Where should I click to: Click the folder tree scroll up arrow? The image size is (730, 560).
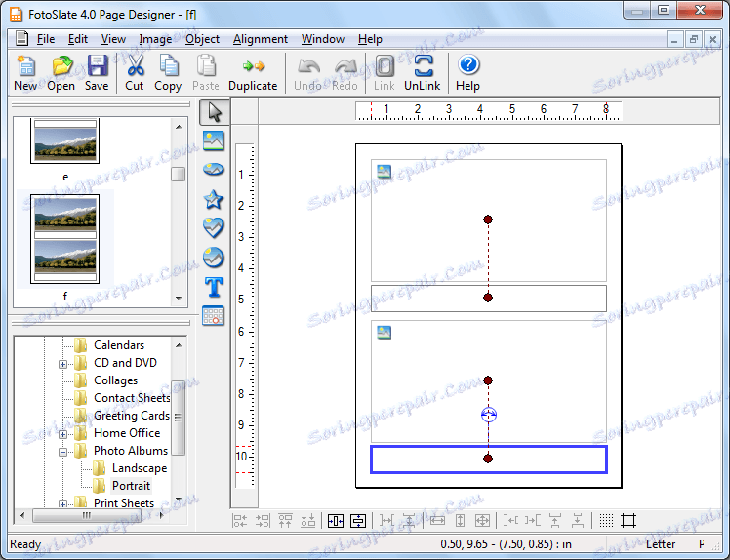pos(179,345)
